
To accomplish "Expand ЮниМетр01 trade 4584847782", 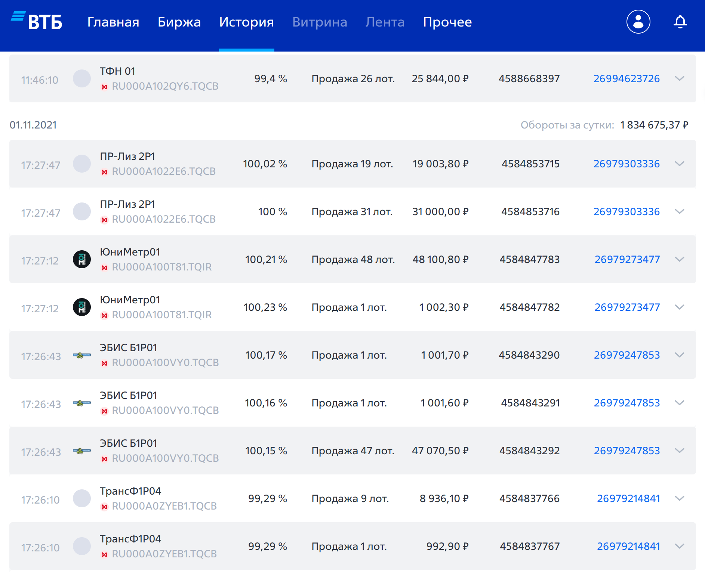I will point(680,307).
